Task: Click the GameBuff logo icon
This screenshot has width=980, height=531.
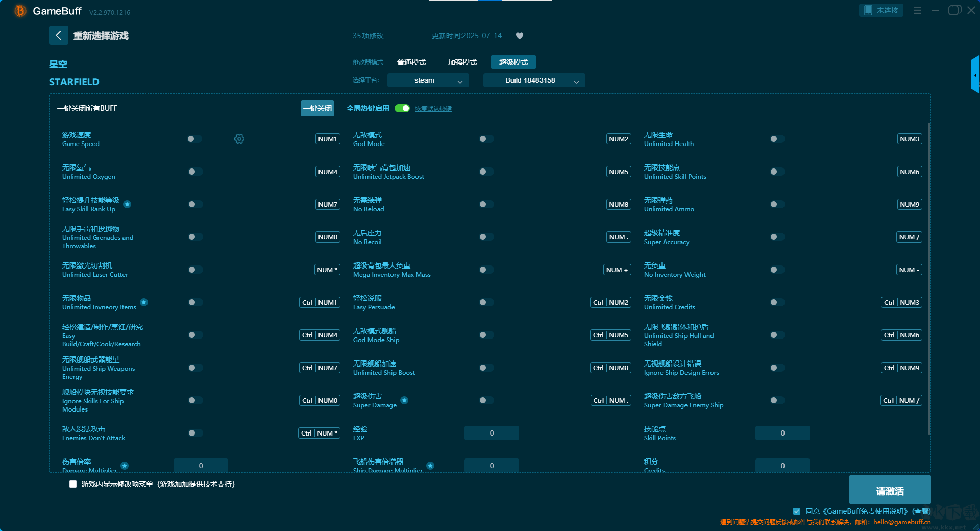Action: [20, 11]
